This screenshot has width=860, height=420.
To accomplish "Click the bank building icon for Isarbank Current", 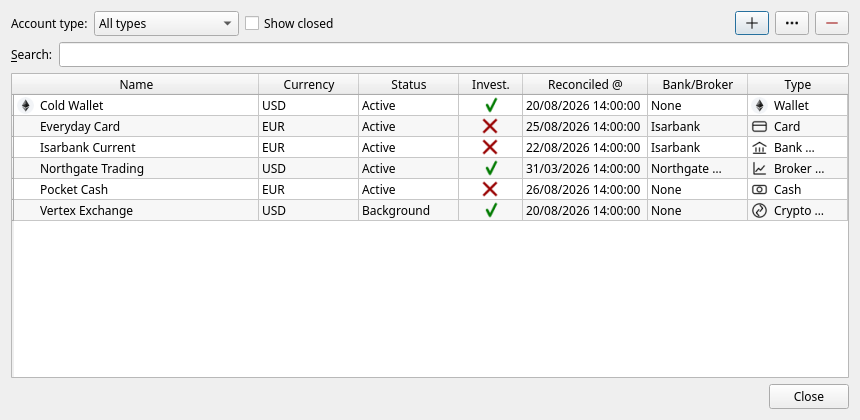I will (759, 147).
